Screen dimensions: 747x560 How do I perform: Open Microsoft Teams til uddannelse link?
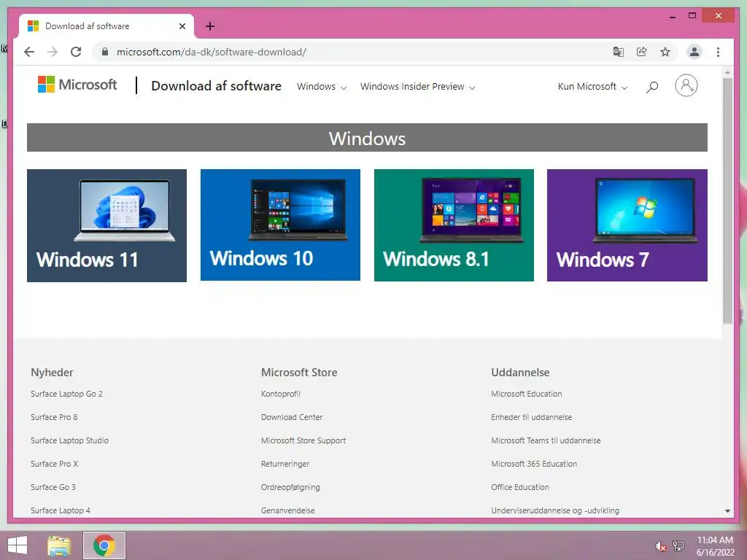pos(546,440)
